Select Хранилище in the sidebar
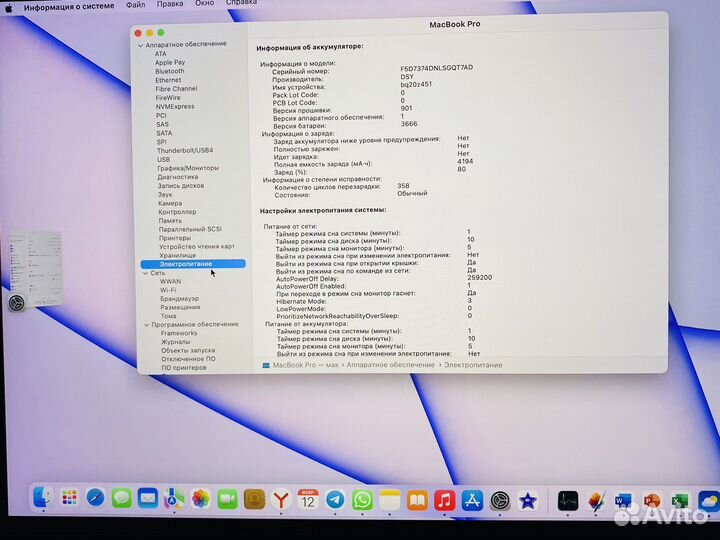Viewport: 720px width, 540px height. click(178, 255)
